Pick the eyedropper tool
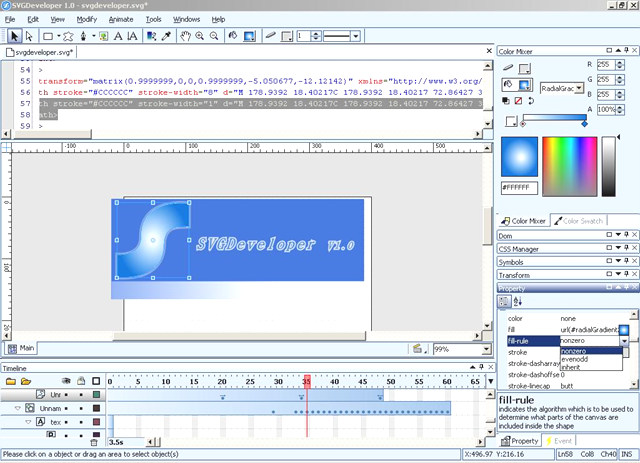Image resolution: width=640 pixels, height=463 pixels. [166, 36]
